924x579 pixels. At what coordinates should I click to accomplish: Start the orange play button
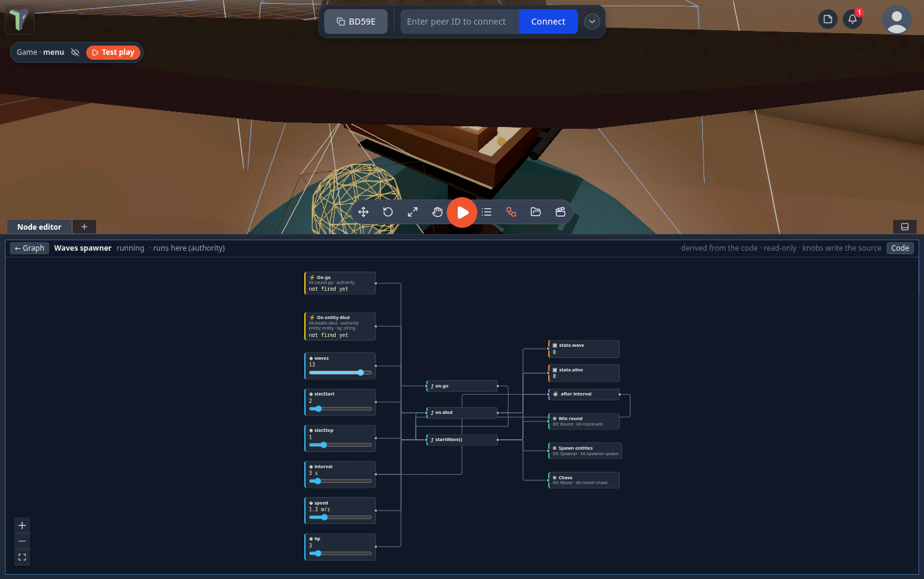462,213
